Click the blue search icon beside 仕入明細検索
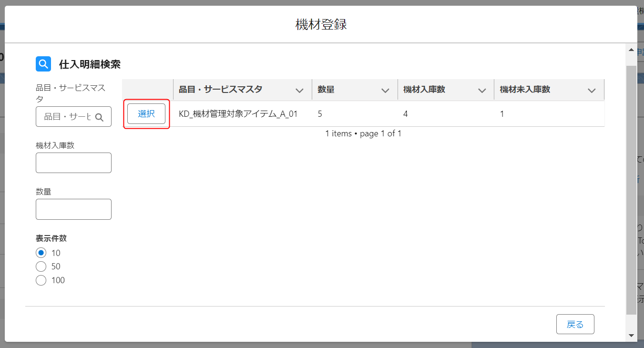 (x=43, y=64)
